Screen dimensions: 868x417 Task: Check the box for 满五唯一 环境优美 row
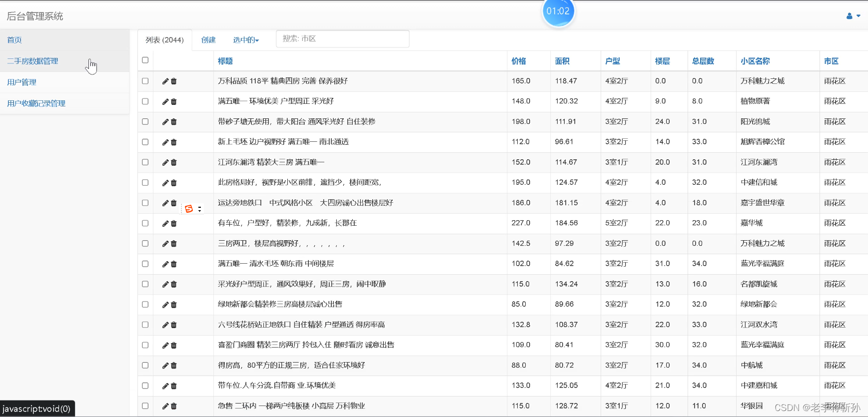click(145, 101)
